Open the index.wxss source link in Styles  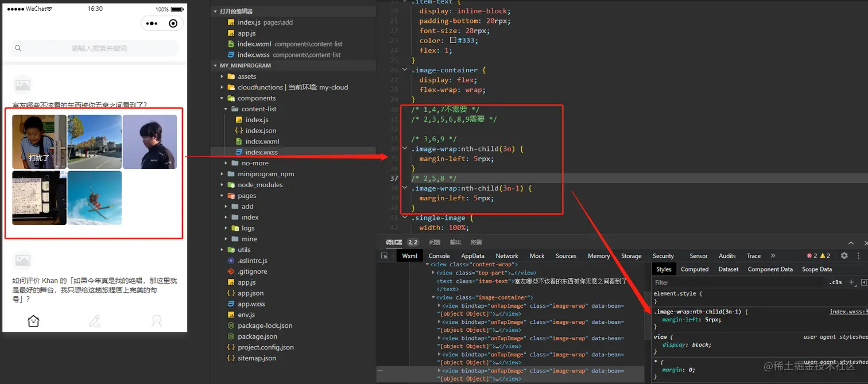pyautogui.click(x=848, y=312)
